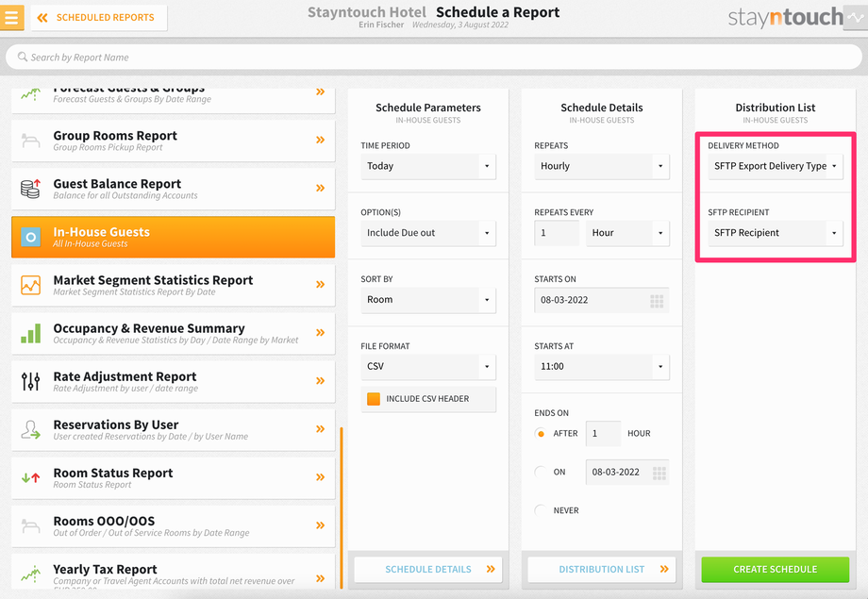The height and width of the screenshot is (599, 868).
Task: Open the File Format dropdown showing CSV
Action: coord(428,367)
